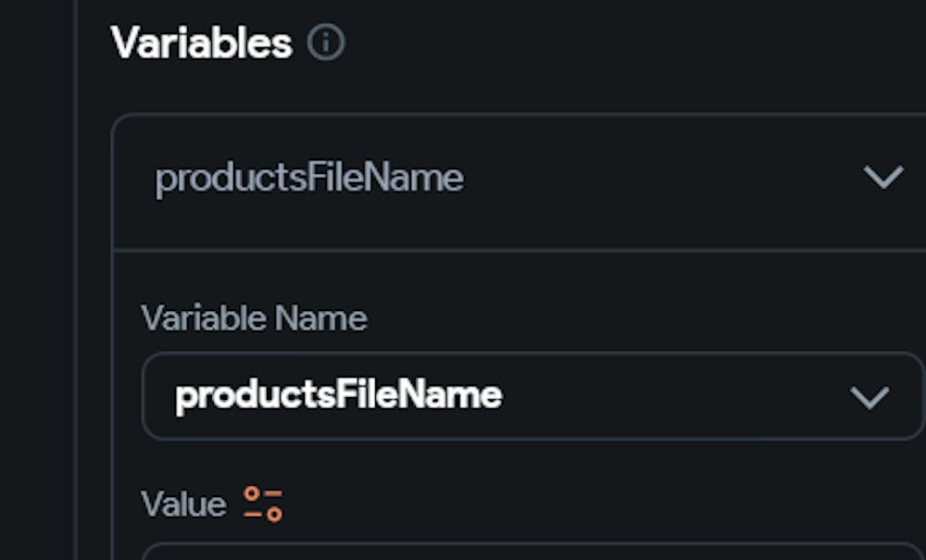
Task: Show help for the Variables section
Action: pyautogui.click(x=325, y=43)
